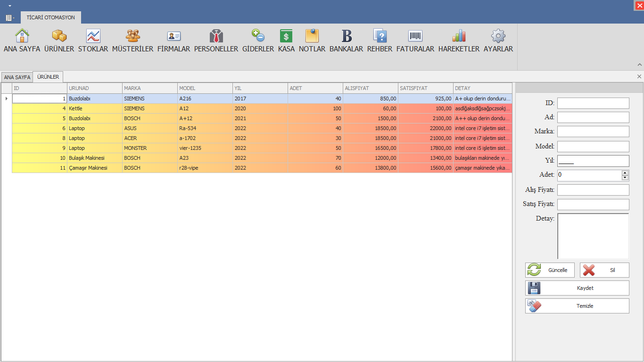Open the HAREKETLER bar chart icon

pos(459,36)
